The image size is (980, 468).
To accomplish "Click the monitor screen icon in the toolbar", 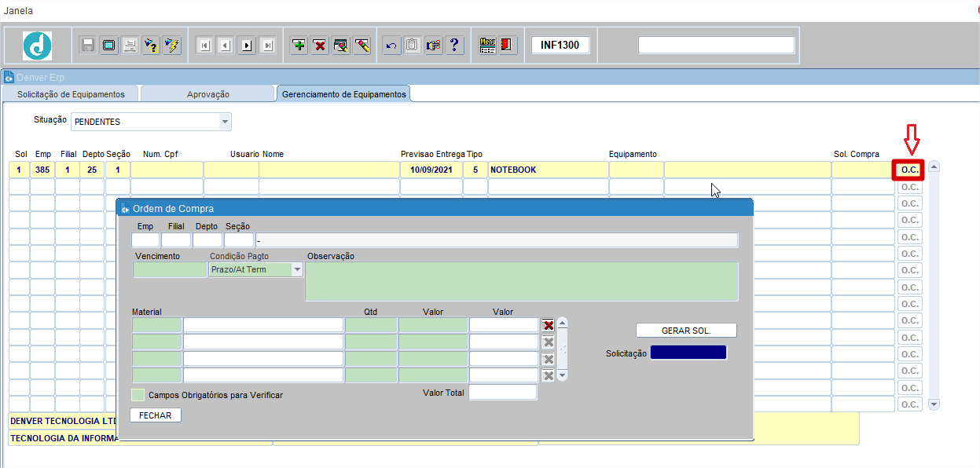I will 109,45.
